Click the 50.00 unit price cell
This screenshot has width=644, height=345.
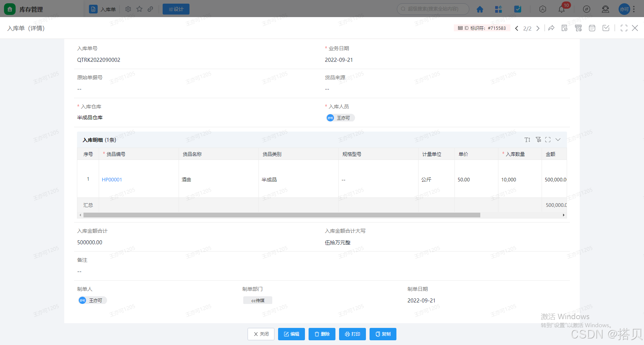(476, 179)
